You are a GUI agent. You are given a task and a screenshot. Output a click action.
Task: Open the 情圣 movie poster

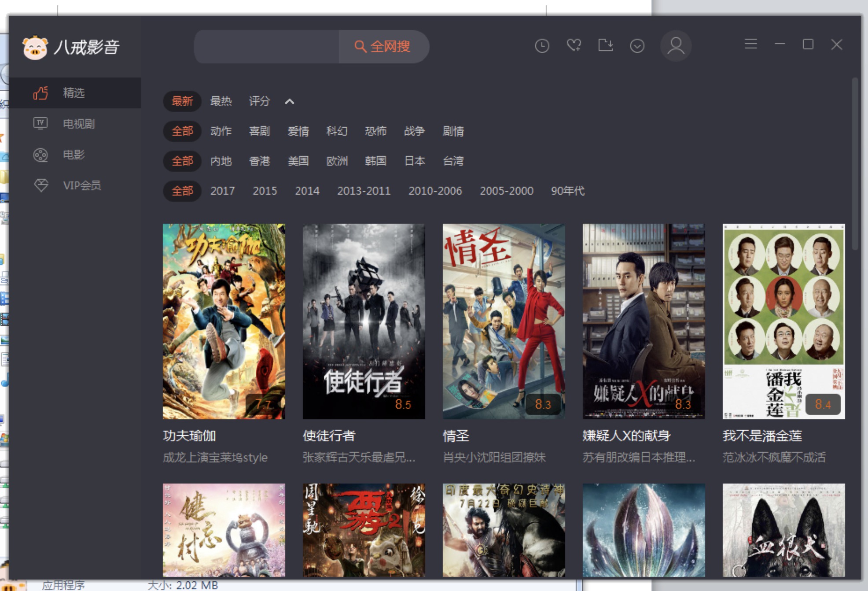point(504,321)
